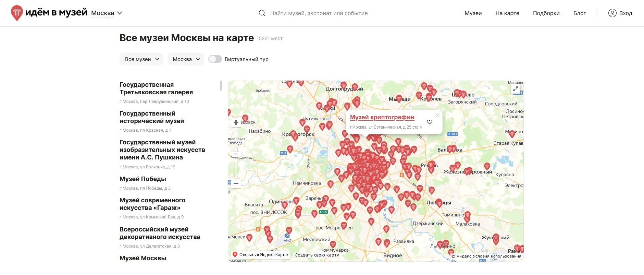Select Музей Победы in the list
The width and height of the screenshot is (644, 275).
[x=143, y=179]
